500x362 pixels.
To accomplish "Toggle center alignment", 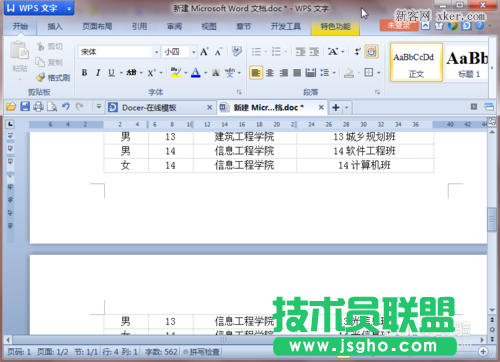I will tap(270, 72).
